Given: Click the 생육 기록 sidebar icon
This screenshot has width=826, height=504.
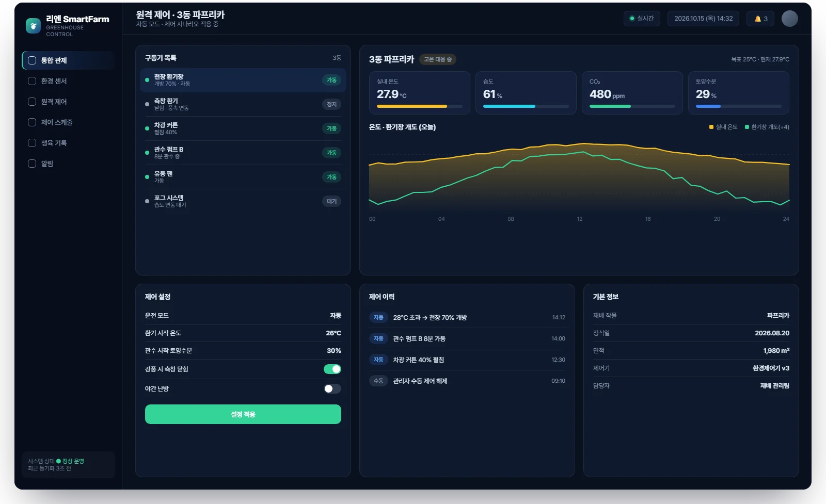Looking at the screenshot, I should [32, 143].
